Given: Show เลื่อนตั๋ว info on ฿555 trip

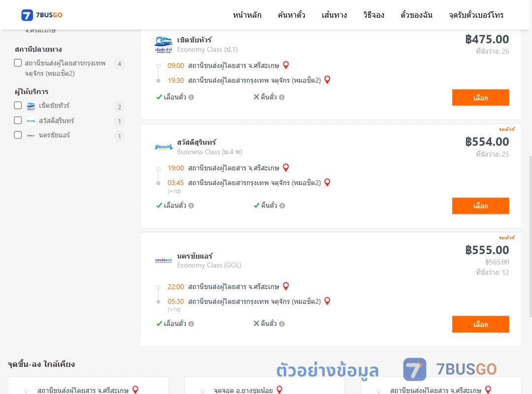Looking at the screenshot, I should click(191, 324).
